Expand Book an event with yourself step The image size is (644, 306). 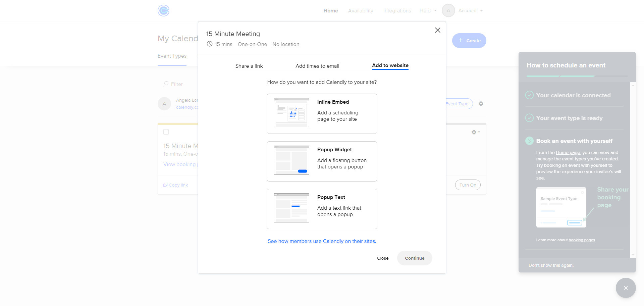click(x=574, y=141)
